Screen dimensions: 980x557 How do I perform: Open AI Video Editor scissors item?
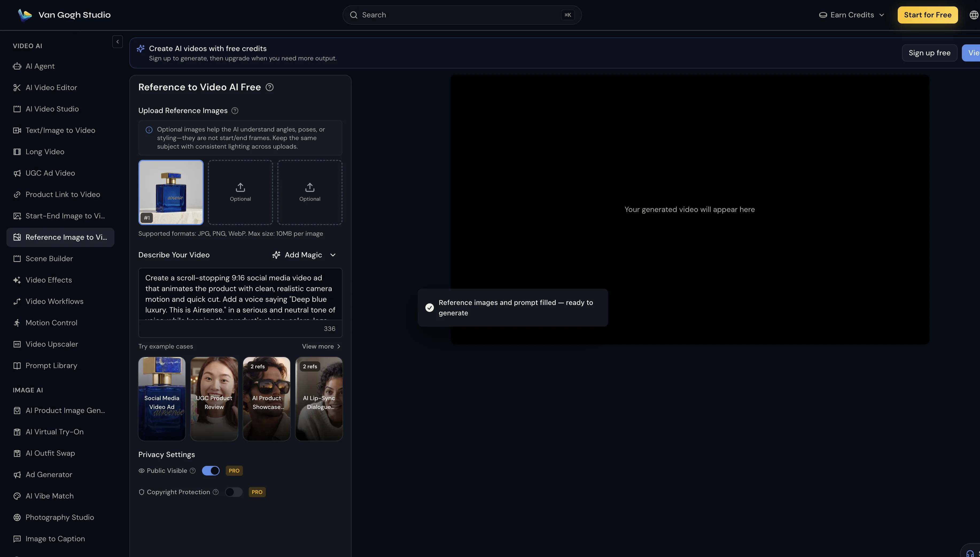[x=60, y=88]
